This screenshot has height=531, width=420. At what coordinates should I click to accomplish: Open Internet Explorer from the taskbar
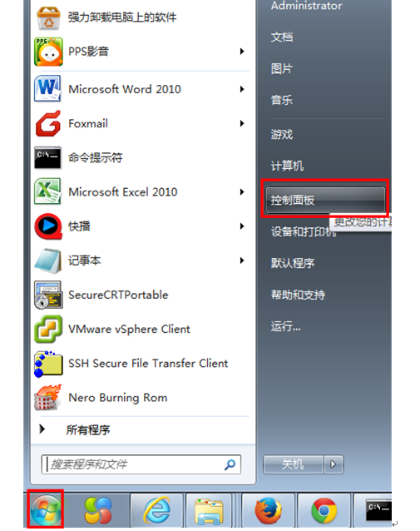click(157, 510)
